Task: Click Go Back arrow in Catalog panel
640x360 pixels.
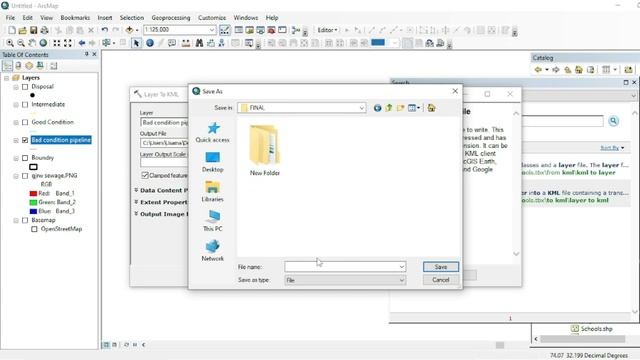Action: pyautogui.click(x=538, y=70)
